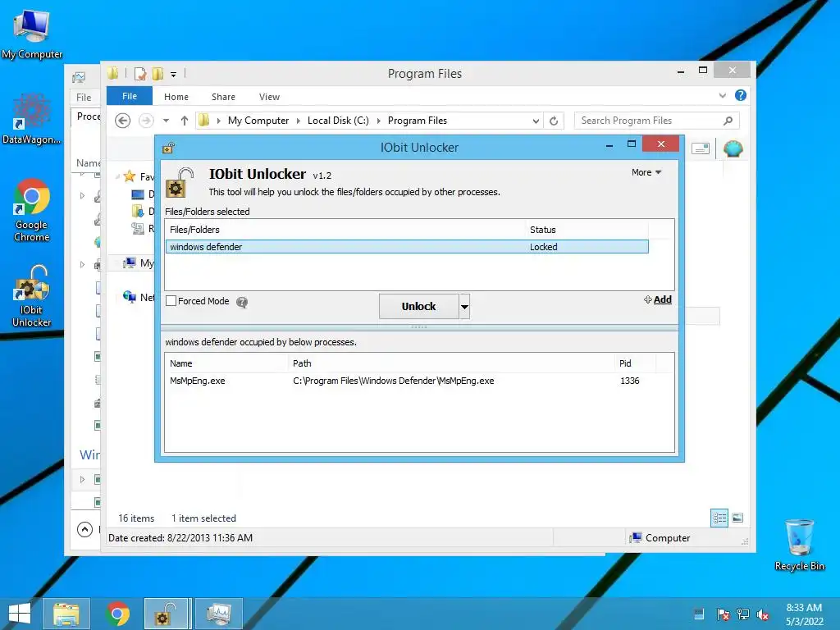Click the Windows Start button
This screenshot has height=630, width=840.
[20, 614]
